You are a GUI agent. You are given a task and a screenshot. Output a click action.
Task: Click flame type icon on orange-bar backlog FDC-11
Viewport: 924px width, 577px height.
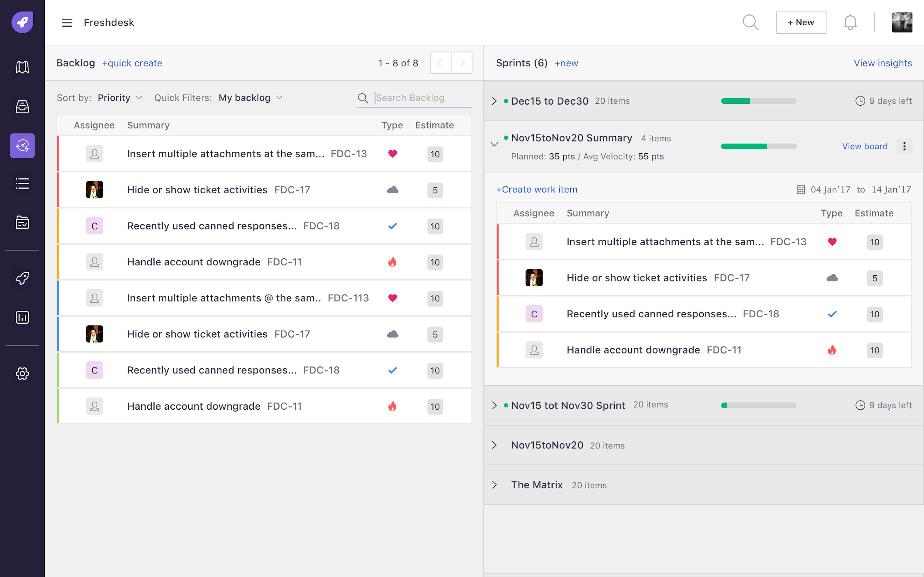click(x=393, y=262)
